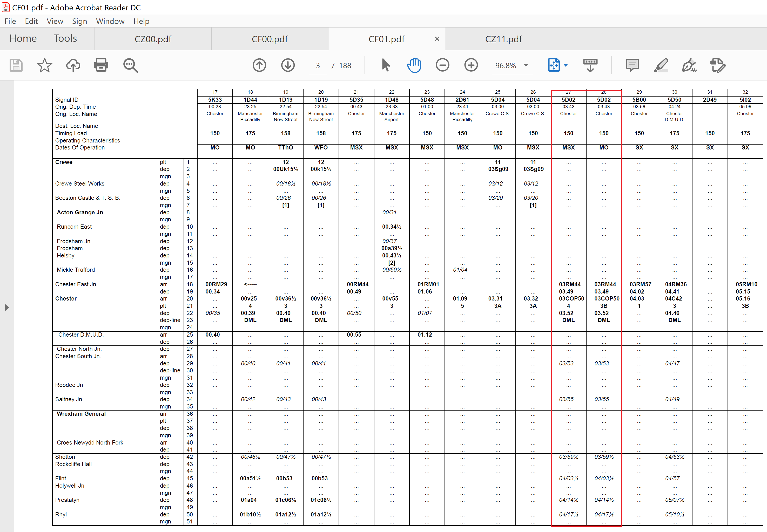The image size is (767, 532).
Task: Click the fit page view icon
Action: [554, 65]
